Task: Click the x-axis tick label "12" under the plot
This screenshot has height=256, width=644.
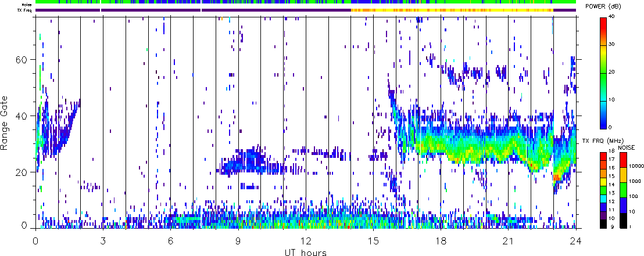Action: tap(306, 241)
